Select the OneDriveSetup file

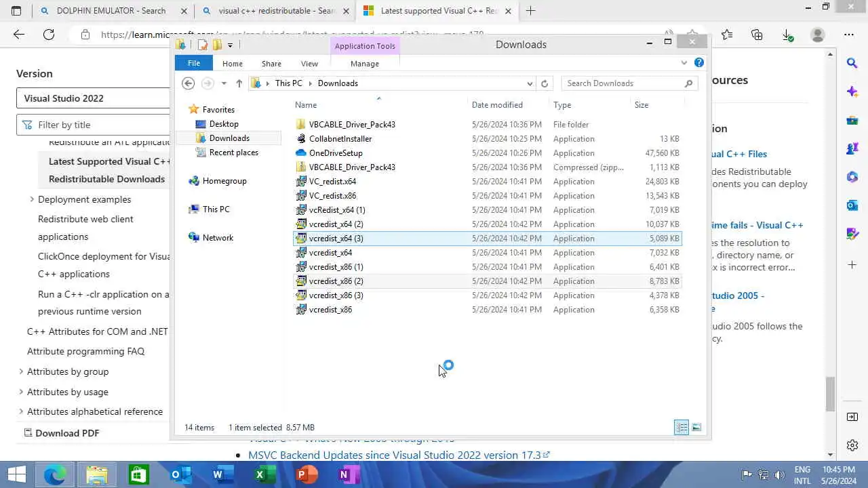(336, 153)
